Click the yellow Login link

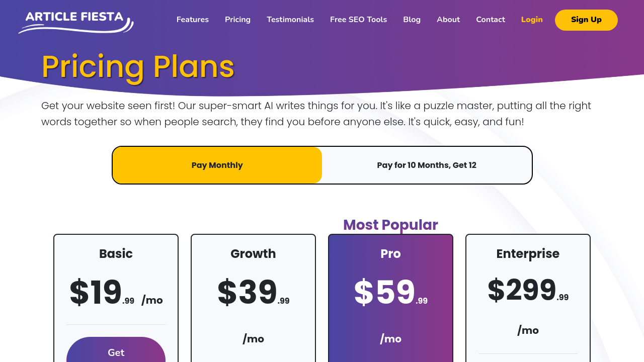(x=532, y=20)
